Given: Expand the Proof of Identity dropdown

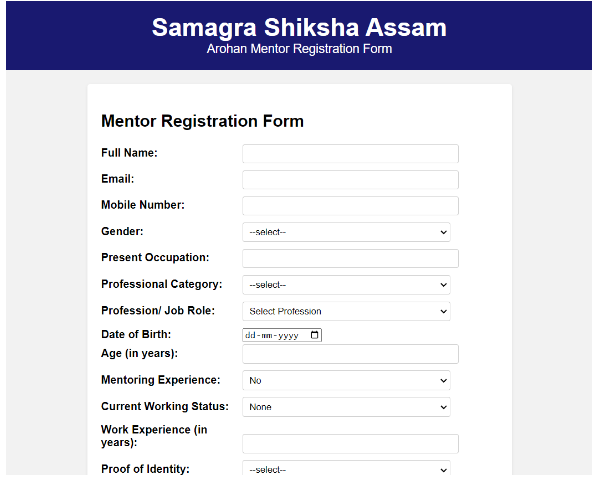Looking at the screenshot, I should point(346,468).
